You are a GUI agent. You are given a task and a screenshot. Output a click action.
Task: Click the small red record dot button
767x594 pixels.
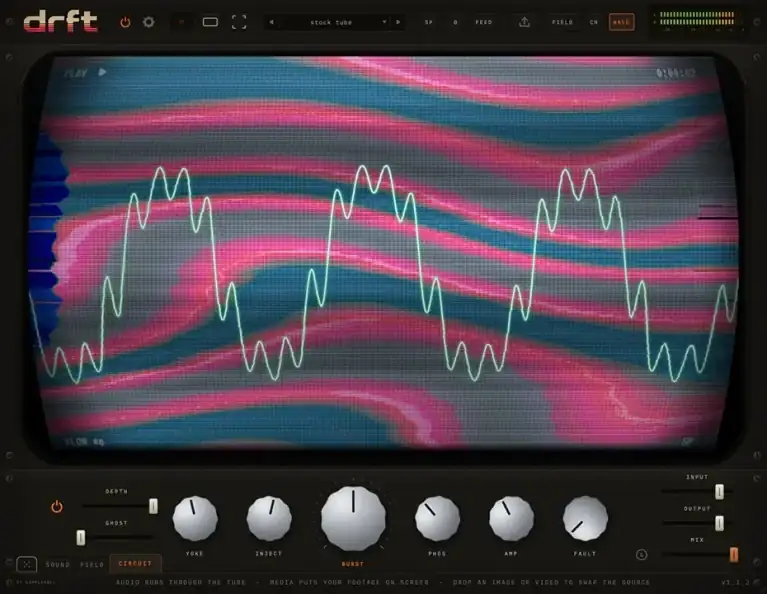pos(181,22)
